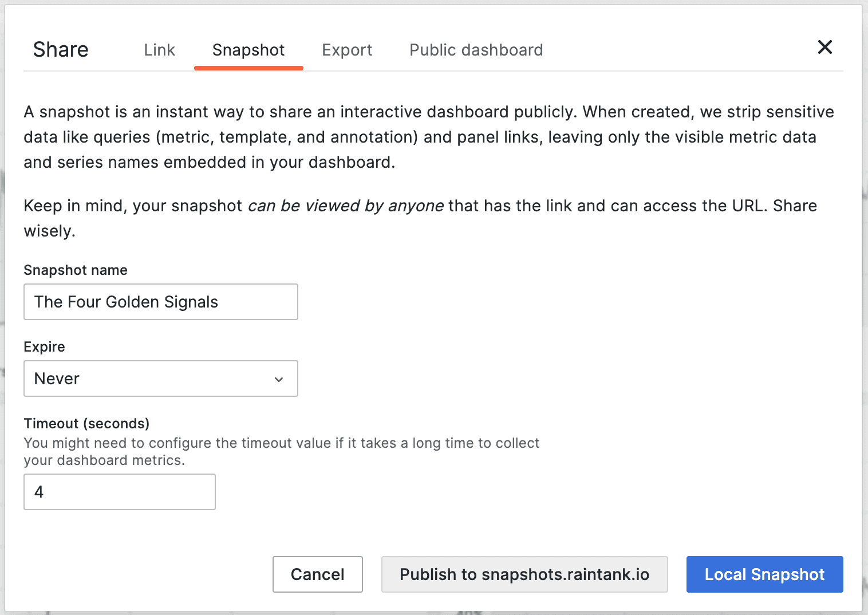Publish to snapshots.raintank.io
Viewport: 868px width, 615px height.
524,574
